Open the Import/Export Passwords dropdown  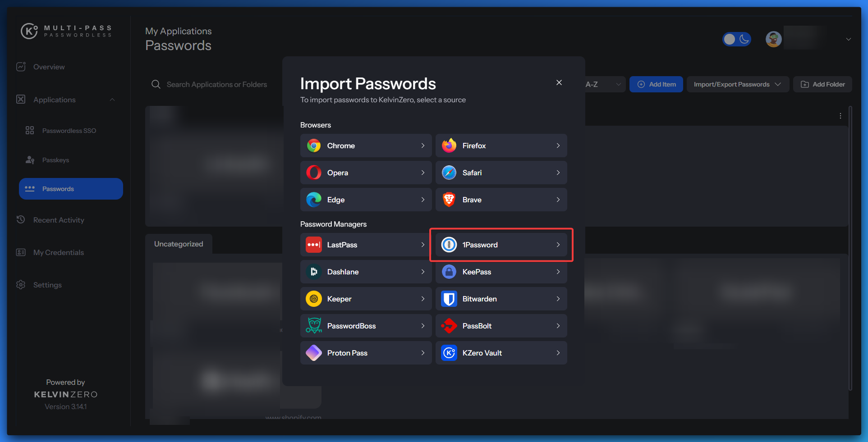point(737,84)
